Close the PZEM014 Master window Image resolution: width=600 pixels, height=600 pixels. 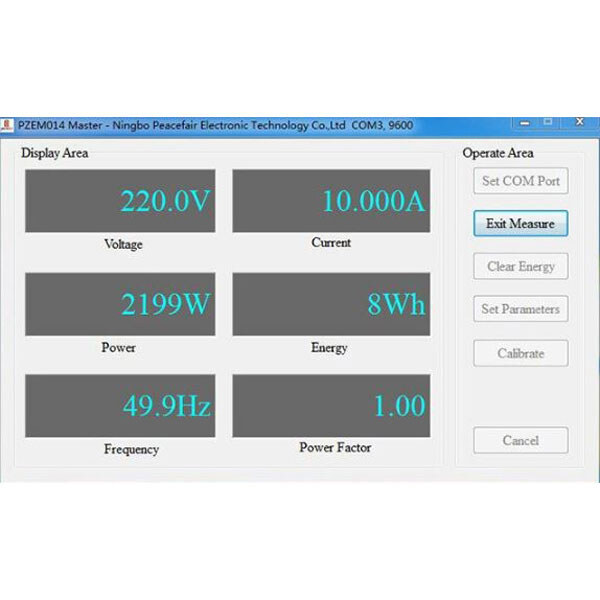coord(580,122)
